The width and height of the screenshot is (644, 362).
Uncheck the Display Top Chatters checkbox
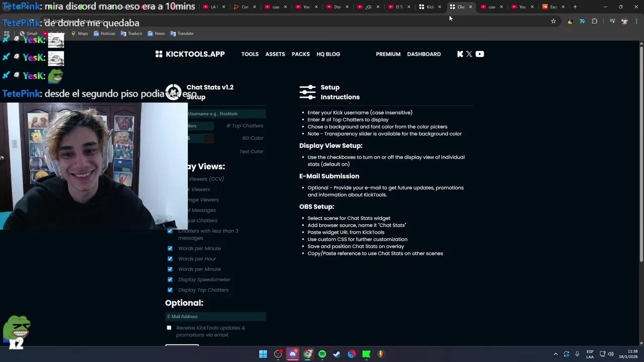pos(170,290)
